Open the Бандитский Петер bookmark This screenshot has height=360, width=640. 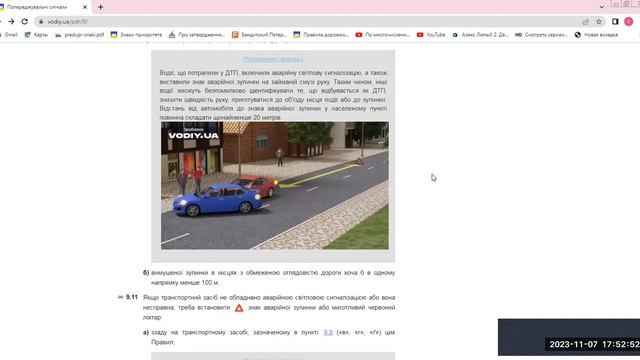point(259,35)
